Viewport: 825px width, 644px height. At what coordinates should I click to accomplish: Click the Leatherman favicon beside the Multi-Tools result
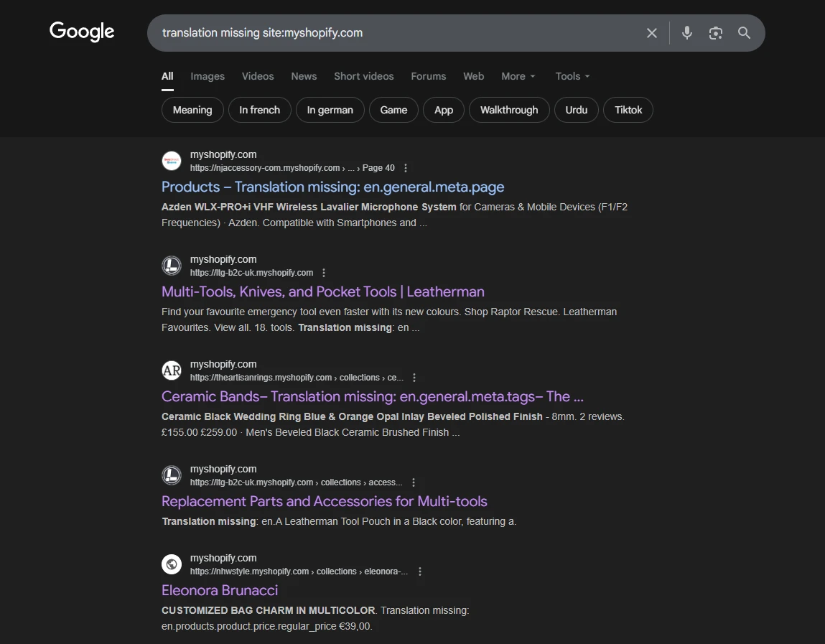(x=172, y=266)
